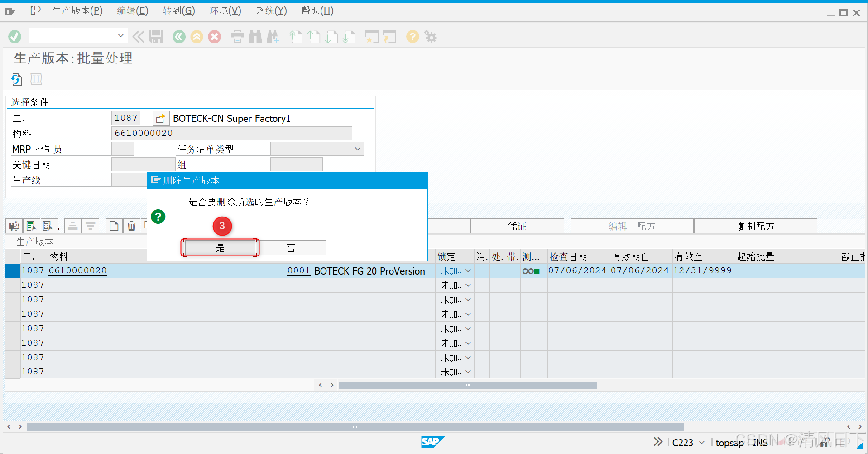Click the green Back arrow icon
This screenshot has height=454, width=868.
[x=179, y=37]
